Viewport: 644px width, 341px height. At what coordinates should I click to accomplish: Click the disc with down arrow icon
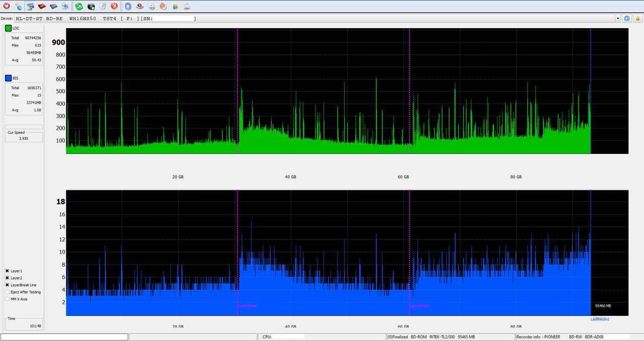click(151, 6)
